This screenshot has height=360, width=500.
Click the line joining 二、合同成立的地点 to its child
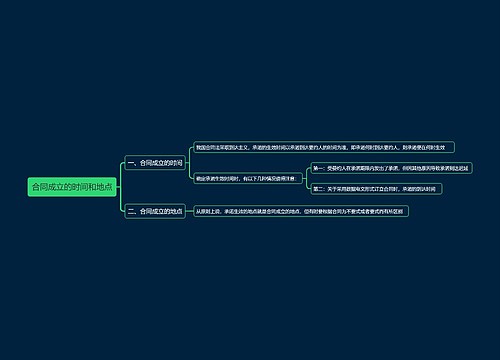point(190,211)
